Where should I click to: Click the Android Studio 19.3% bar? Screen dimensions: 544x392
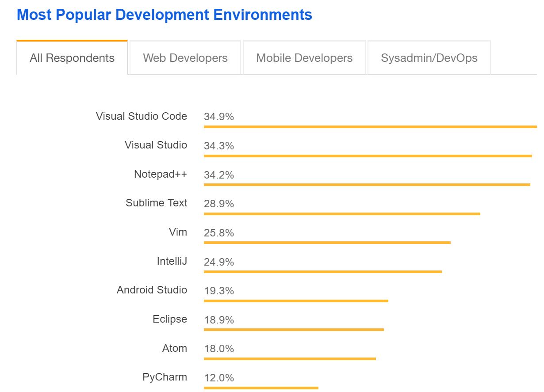coord(295,301)
